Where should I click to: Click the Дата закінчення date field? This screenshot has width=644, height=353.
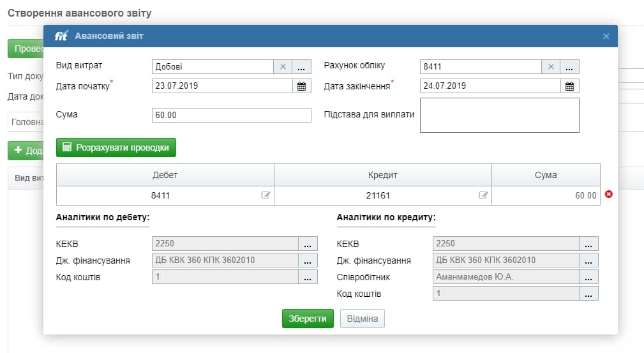[490, 86]
